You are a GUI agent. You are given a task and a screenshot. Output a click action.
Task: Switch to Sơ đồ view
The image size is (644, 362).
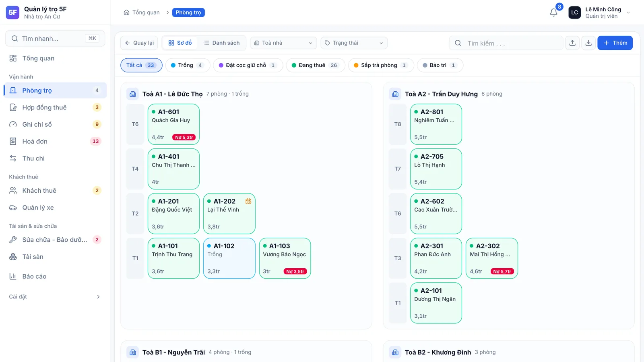[180, 43]
